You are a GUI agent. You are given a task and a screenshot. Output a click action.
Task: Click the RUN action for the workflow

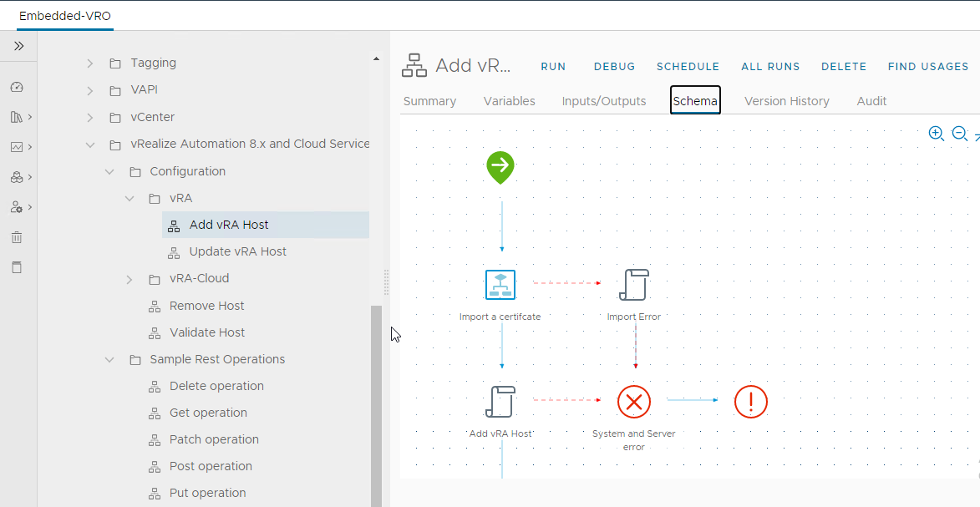pyautogui.click(x=553, y=66)
